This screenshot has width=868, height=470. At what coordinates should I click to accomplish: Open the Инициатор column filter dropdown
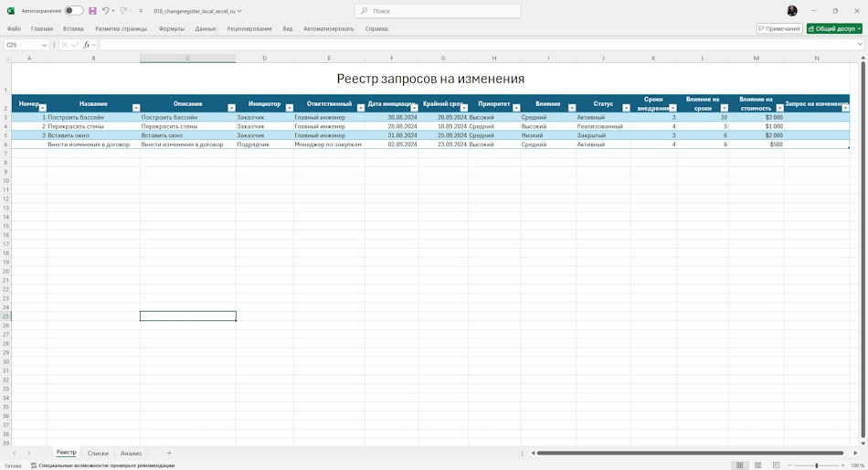(x=289, y=108)
